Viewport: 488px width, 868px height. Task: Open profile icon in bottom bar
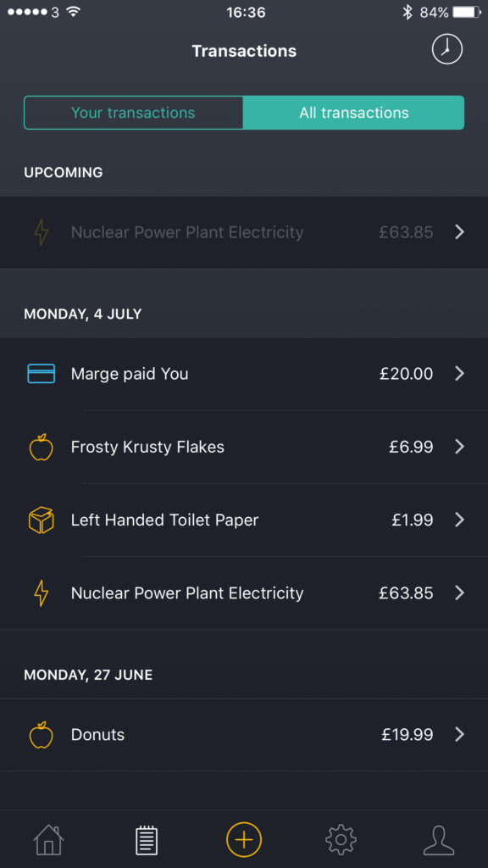pos(439,840)
